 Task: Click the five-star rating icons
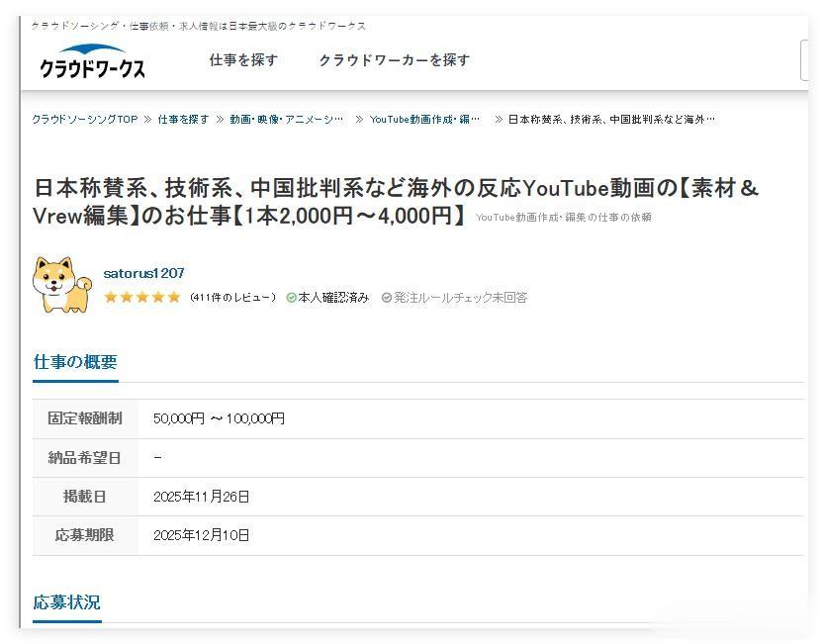click(x=141, y=298)
